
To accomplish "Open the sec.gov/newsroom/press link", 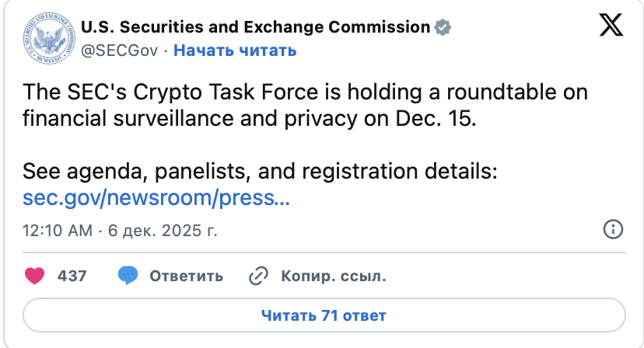I will [x=156, y=197].
